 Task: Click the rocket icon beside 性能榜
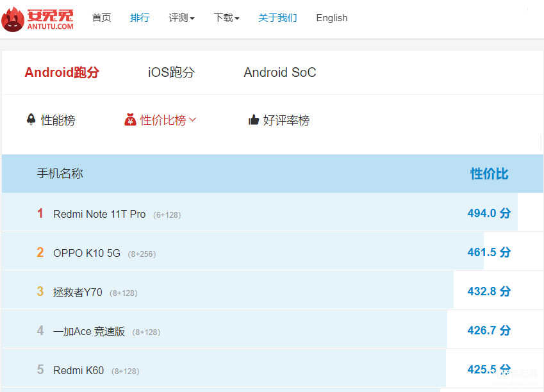(x=31, y=119)
